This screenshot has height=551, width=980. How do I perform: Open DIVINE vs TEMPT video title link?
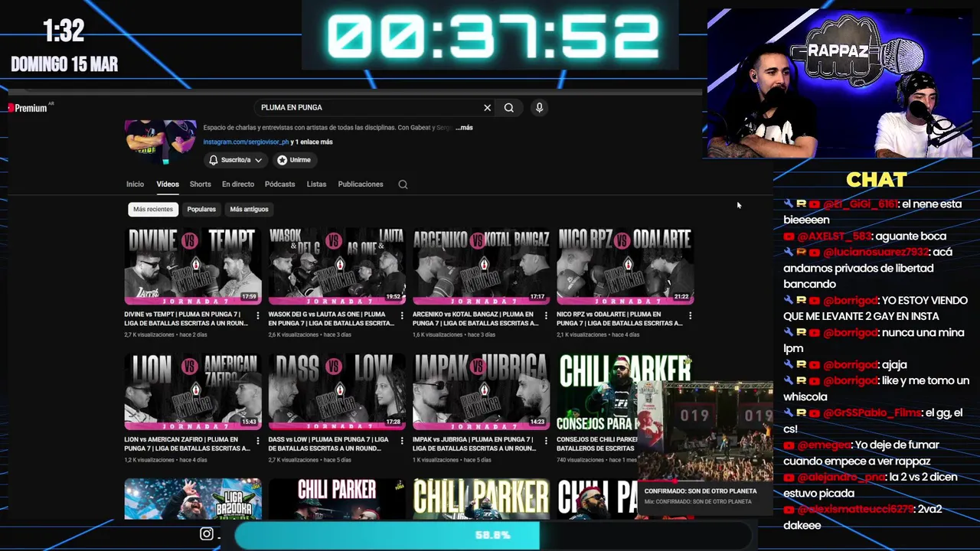pyautogui.click(x=187, y=318)
